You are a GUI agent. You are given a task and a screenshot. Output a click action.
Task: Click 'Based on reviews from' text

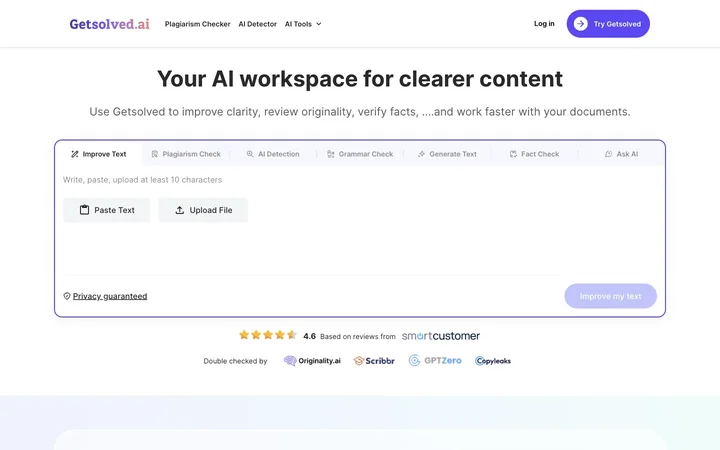(x=358, y=337)
